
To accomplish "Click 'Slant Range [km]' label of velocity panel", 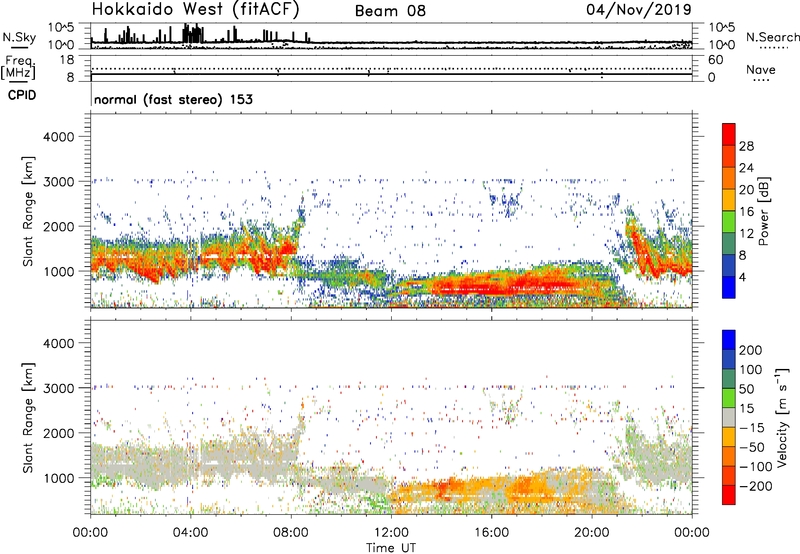I will 28,418.
